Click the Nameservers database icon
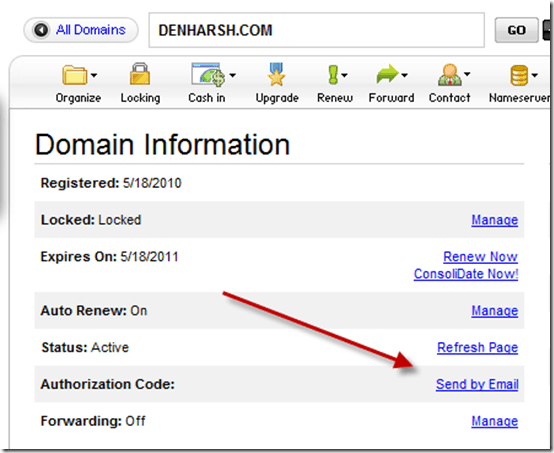 [x=519, y=75]
